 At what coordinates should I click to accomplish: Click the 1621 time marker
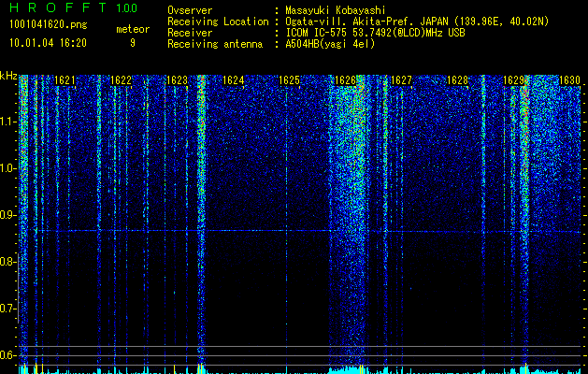tap(65, 80)
